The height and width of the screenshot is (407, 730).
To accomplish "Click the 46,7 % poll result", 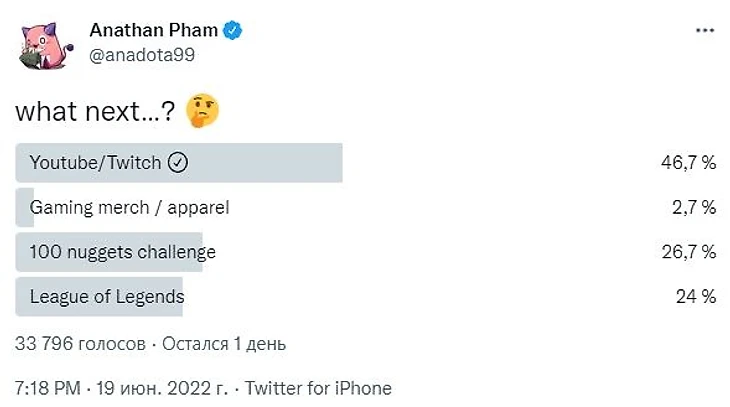I will 686,163.
